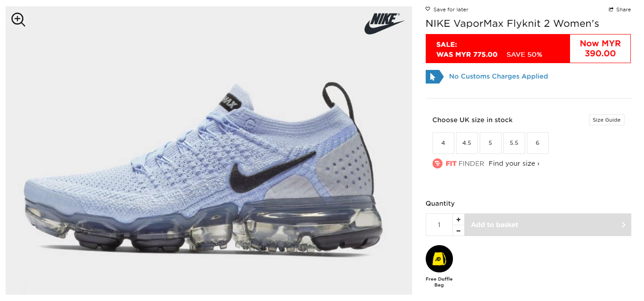Click the Nike swoosh brand logo
Viewport: 644px width, 301px height.
pos(384,23)
